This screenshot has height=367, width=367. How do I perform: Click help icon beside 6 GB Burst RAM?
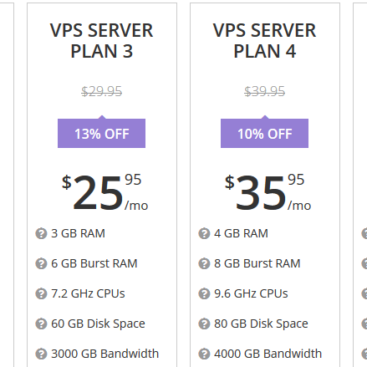(x=41, y=264)
